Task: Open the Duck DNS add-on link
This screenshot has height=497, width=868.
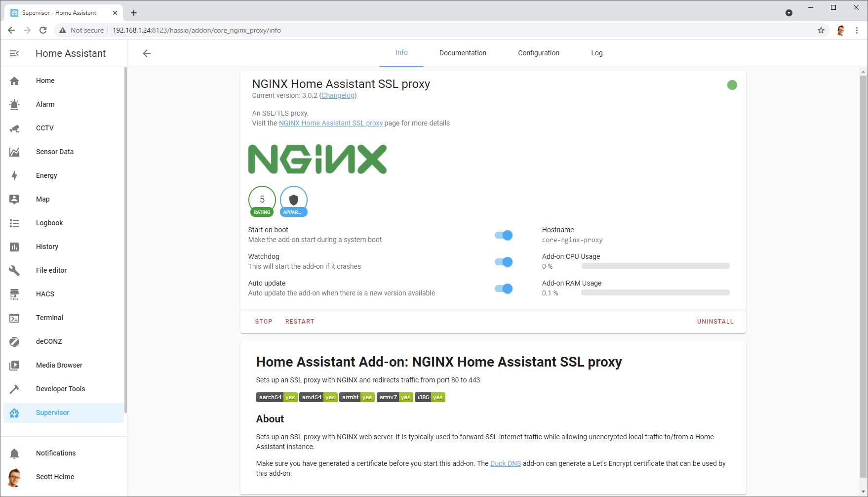Action: [x=506, y=463]
